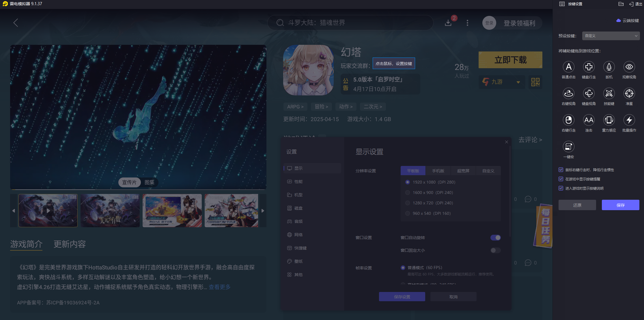Click the QR code icon near 立即下载
Image resolution: width=644 pixels, height=320 pixels.
point(535,82)
